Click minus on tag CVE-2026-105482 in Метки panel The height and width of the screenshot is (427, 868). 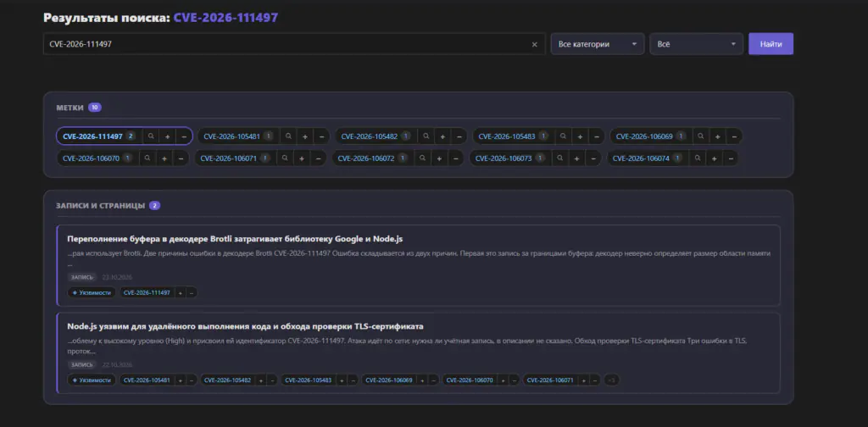pyautogui.click(x=459, y=136)
